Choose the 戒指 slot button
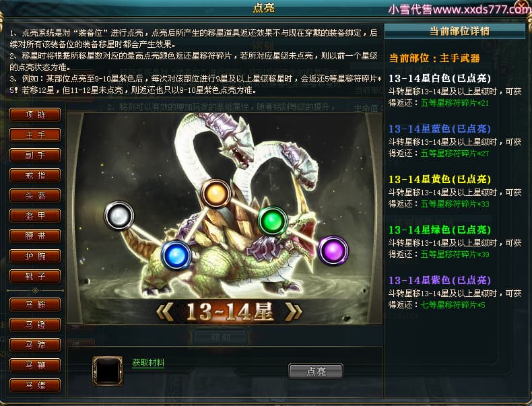This screenshot has height=406, width=532. point(35,175)
